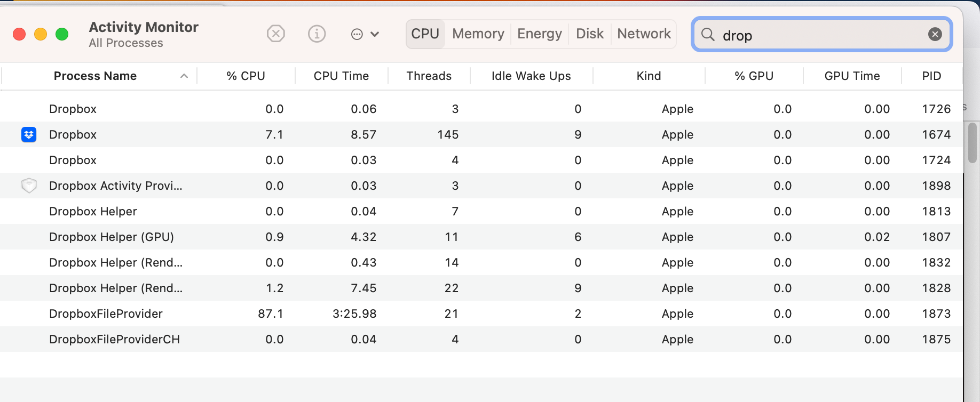Open process info with the (i) icon
The image size is (980, 402).
pos(317,34)
